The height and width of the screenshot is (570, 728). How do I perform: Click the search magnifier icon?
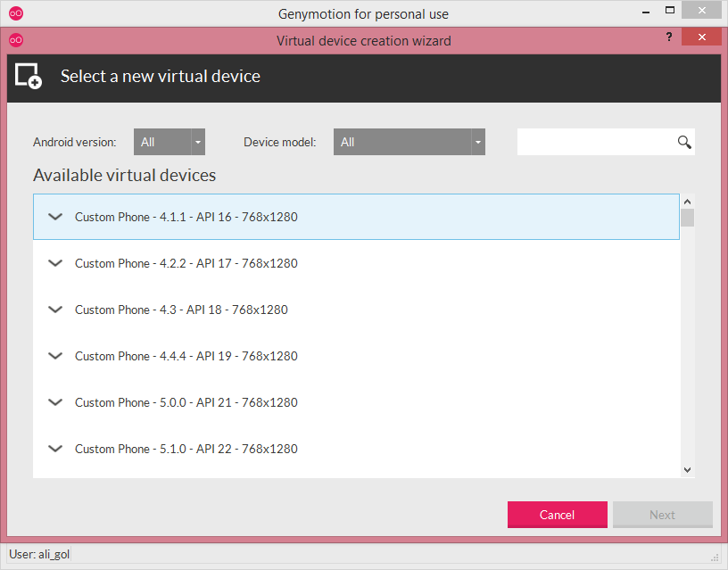pos(684,142)
